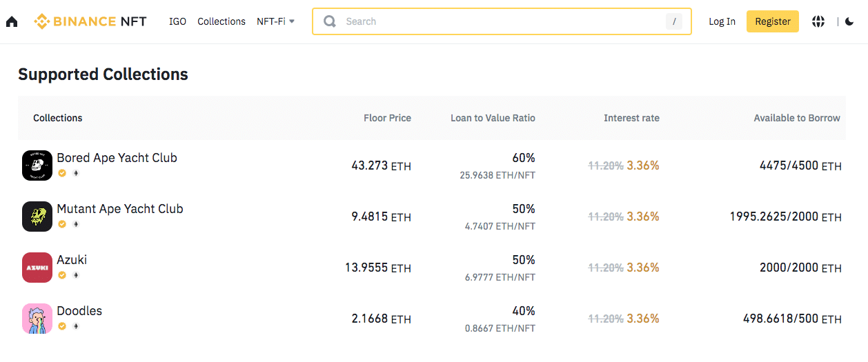
Task: Toggle dark mode with the moon icon
Action: coord(849,21)
